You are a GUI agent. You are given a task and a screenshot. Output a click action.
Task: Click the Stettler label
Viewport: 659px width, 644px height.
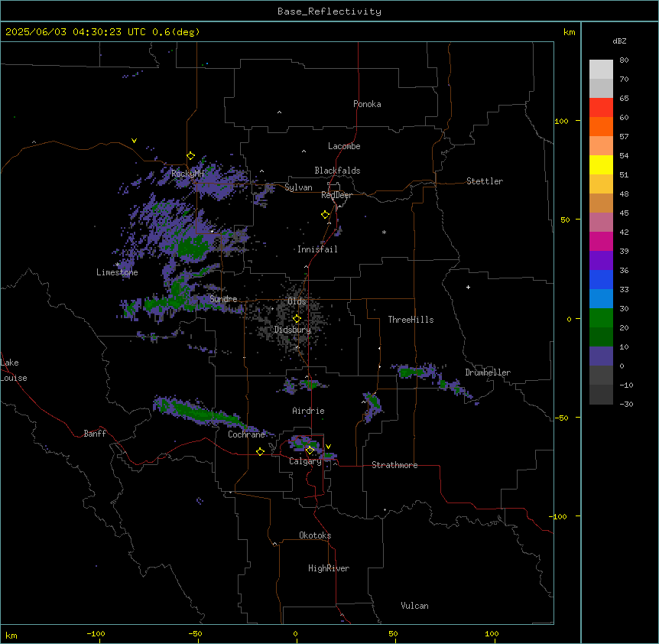[485, 181]
